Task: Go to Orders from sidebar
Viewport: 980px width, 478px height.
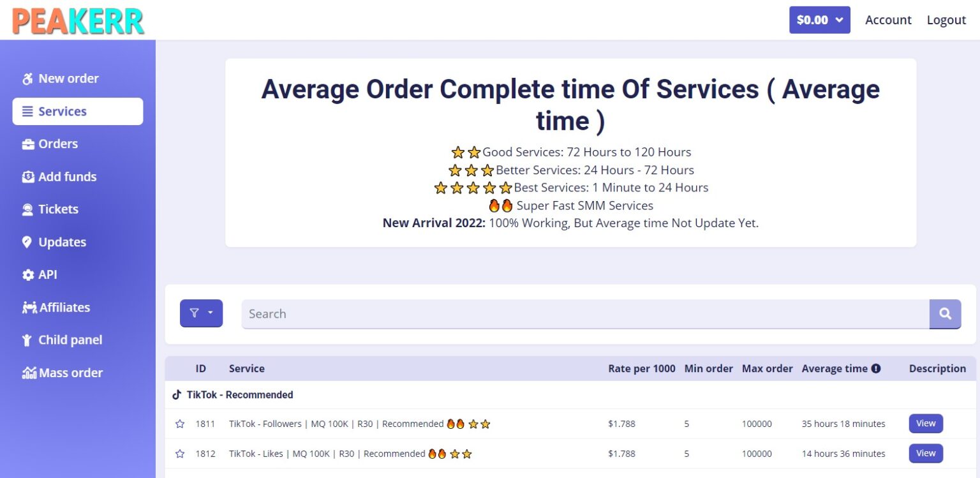Action: (58, 144)
